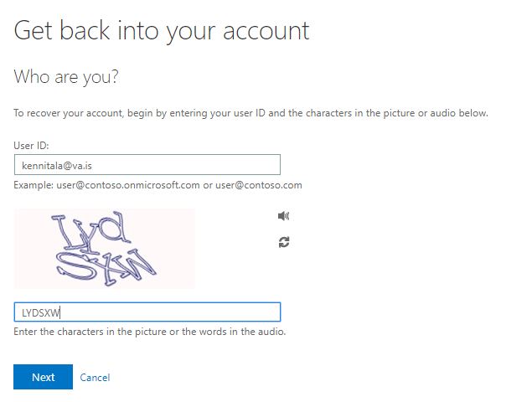Screen dimensions: 532x402
Task: Click the 'To recover your account' instruction text
Action: [x=251, y=113]
